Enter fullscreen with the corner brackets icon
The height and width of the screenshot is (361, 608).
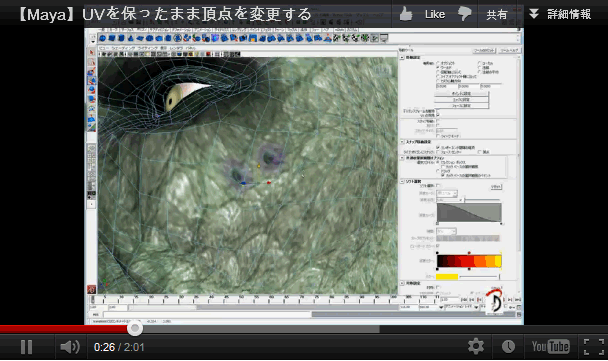(594, 346)
